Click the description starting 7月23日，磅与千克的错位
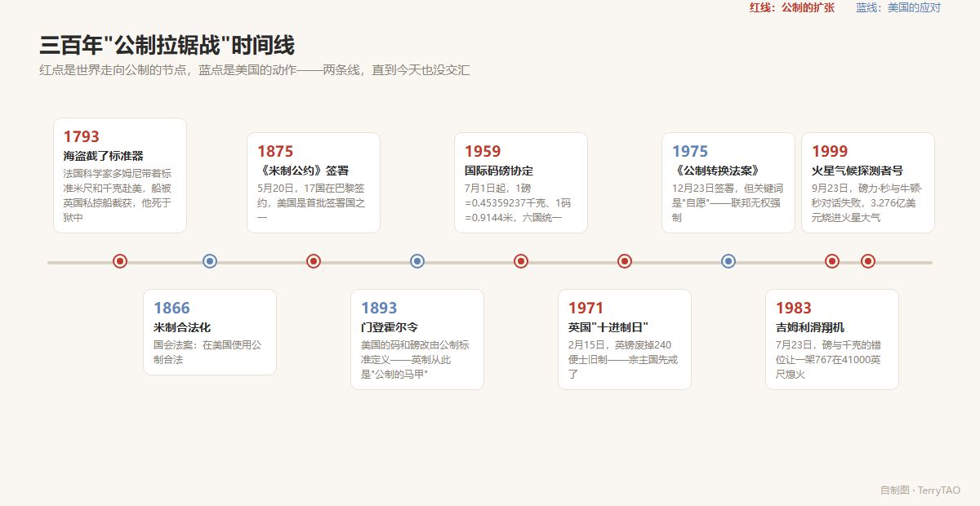The image size is (980, 506). click(830, 359)
